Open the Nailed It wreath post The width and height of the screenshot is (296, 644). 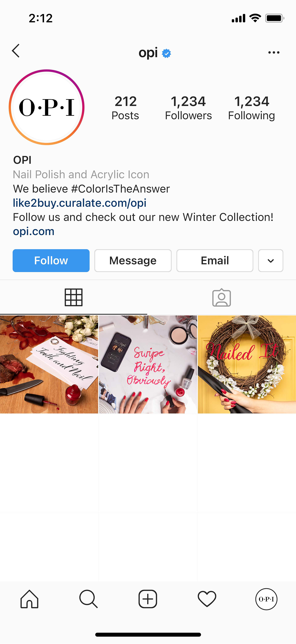[247, 364]
